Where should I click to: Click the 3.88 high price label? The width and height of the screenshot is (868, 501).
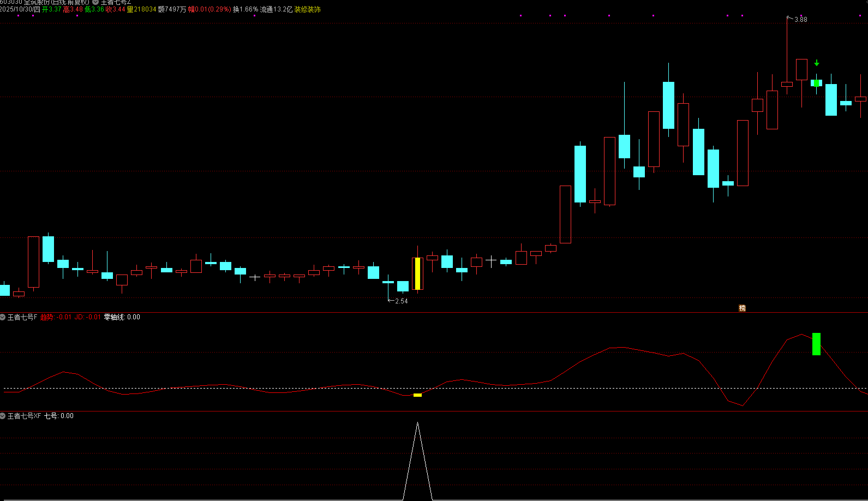pyautogui.click(x=800, y=20)
